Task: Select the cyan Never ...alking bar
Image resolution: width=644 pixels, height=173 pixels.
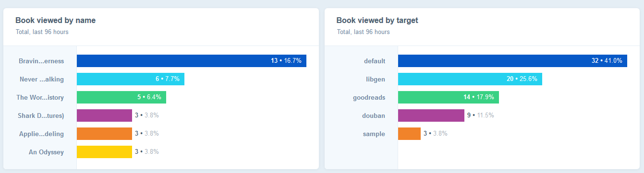Action: 131,79
